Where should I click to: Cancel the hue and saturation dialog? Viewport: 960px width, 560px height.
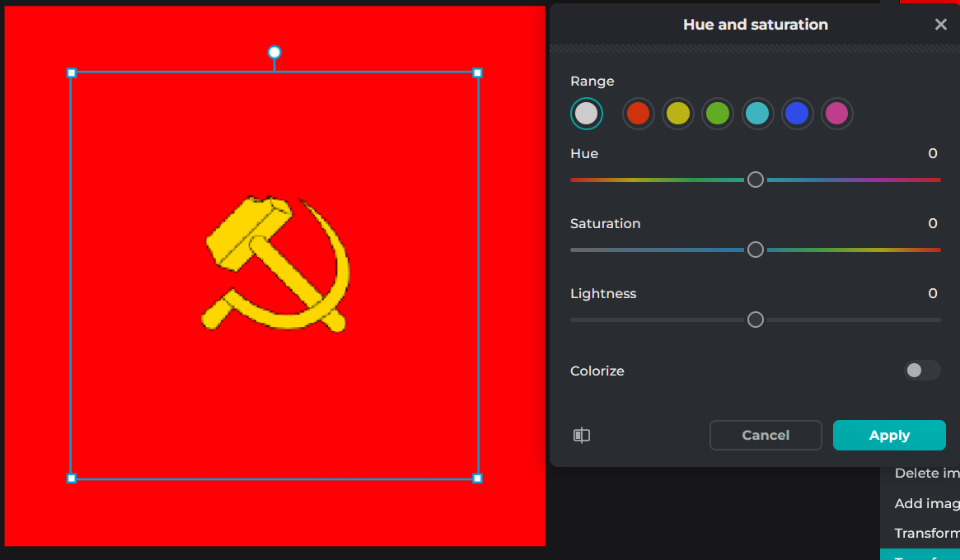click(766, 436)
